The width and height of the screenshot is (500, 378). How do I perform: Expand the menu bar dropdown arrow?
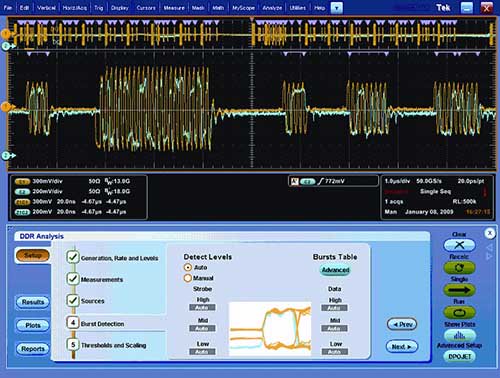(337, 8)
